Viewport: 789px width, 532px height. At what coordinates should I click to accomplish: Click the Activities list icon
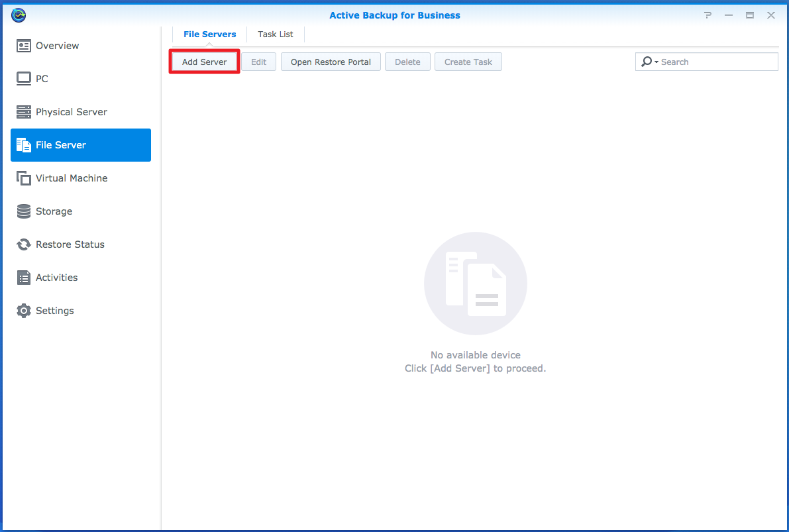coord(24,278)
